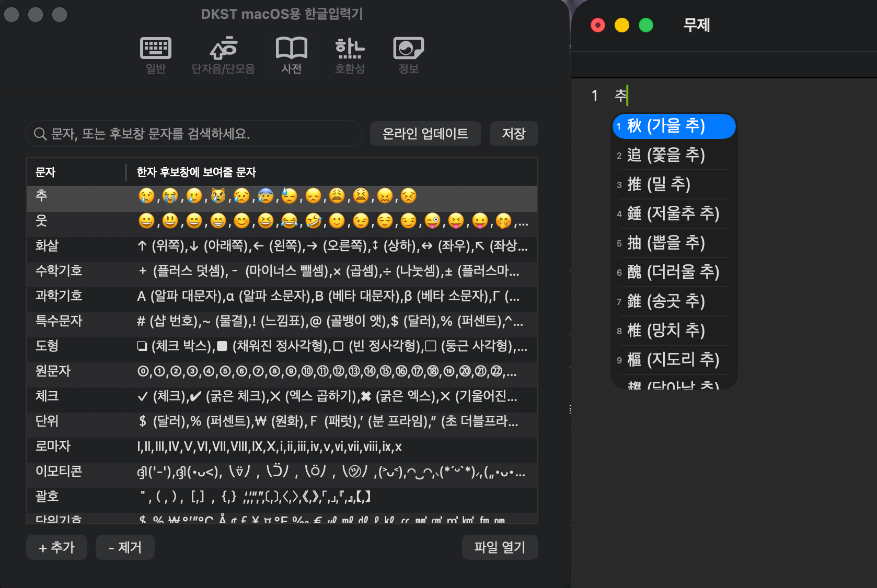Click the 무제 window title
This screenshot has height=588, width=877.
[x=697, y=25]
